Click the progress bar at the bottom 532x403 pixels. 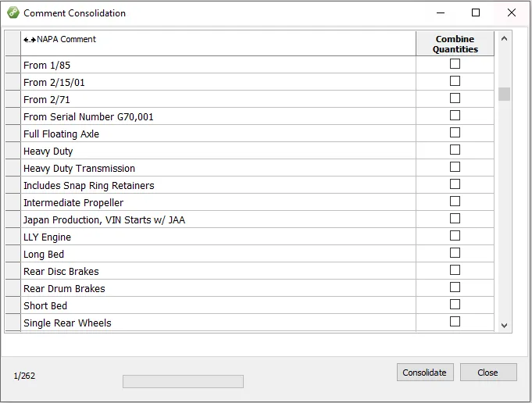[x=183, y=381]
